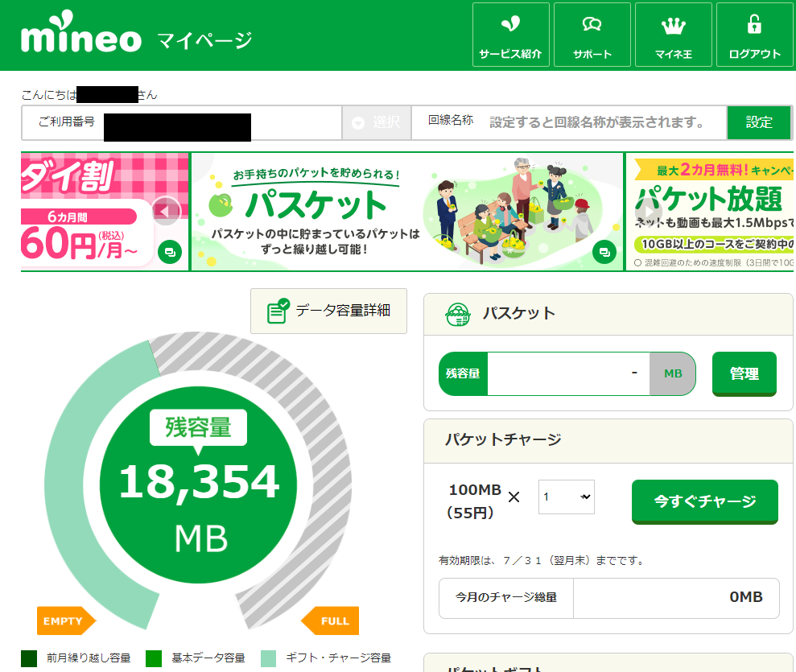The image size is (796, 672).
Task: Open データ容量詳細
Action: click(x=328, y=311)
